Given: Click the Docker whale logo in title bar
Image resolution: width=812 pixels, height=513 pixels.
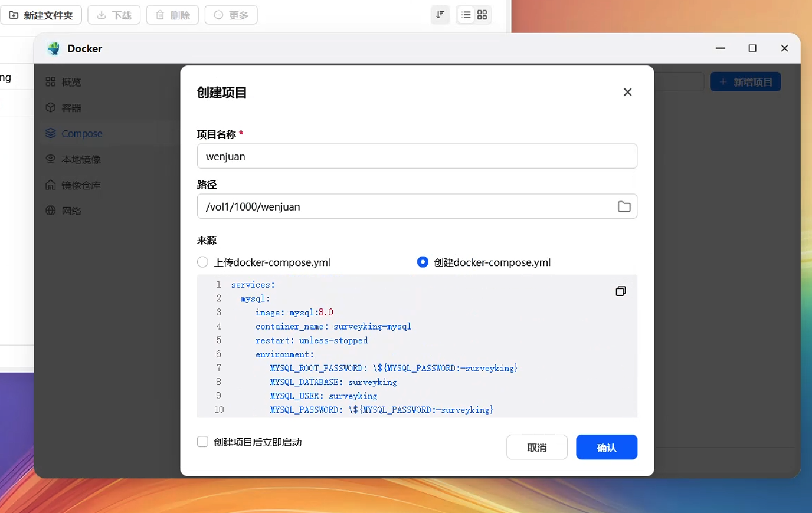Looking at the screenshot, I should (54, 49).
